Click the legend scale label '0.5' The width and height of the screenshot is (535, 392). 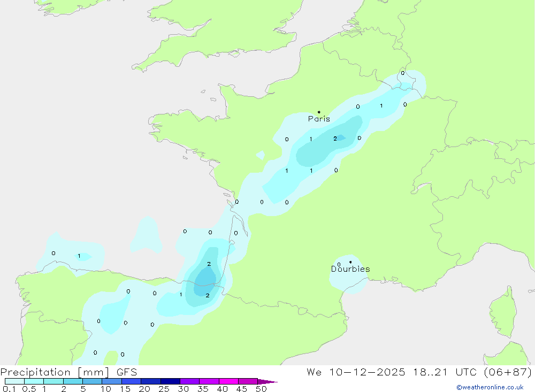point(29,389)
